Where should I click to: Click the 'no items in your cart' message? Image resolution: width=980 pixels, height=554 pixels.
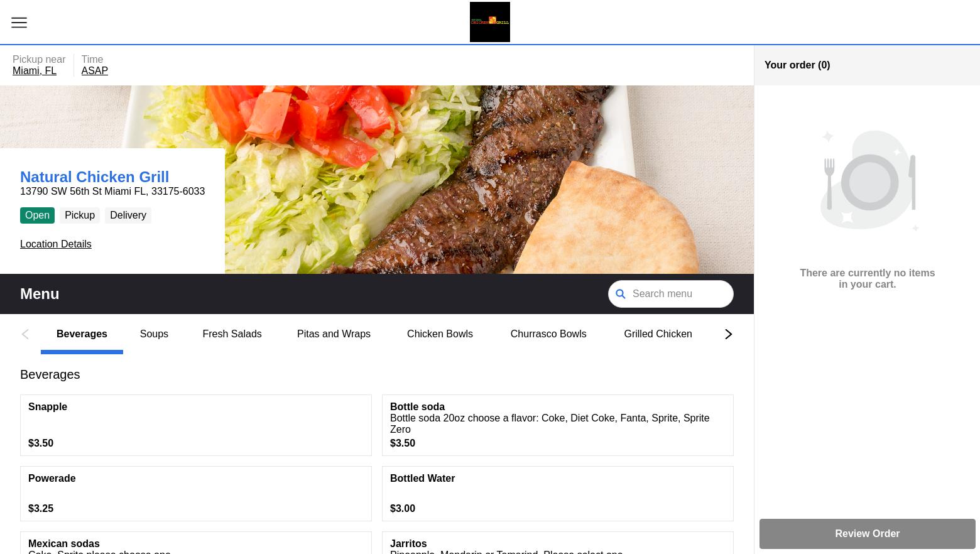coord(867,278)
